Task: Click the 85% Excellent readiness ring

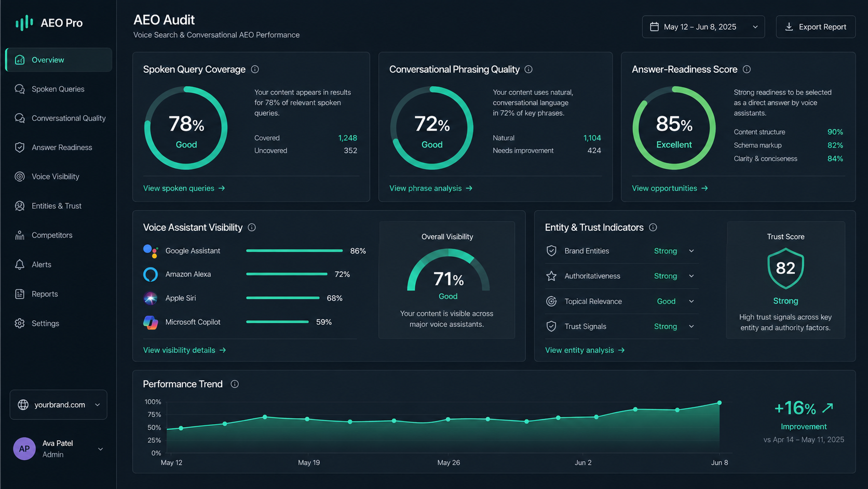Action: 674,128
